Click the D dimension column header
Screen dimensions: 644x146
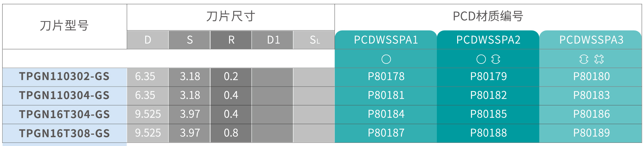pos(148,40)
